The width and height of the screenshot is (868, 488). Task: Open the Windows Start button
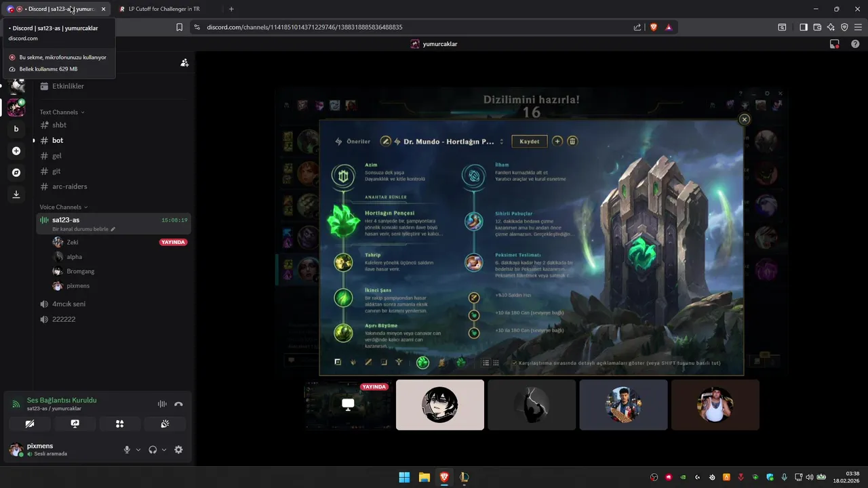click(x=404, y=477)
